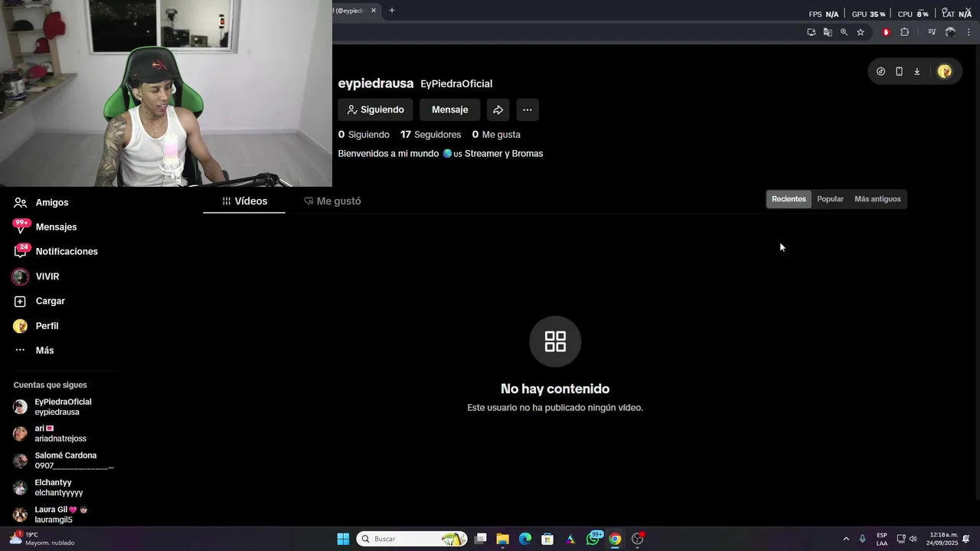Open OBS Studio from the taskbar
The width and height of the screenshot is (980, 551).
click(x=638, y=539)
